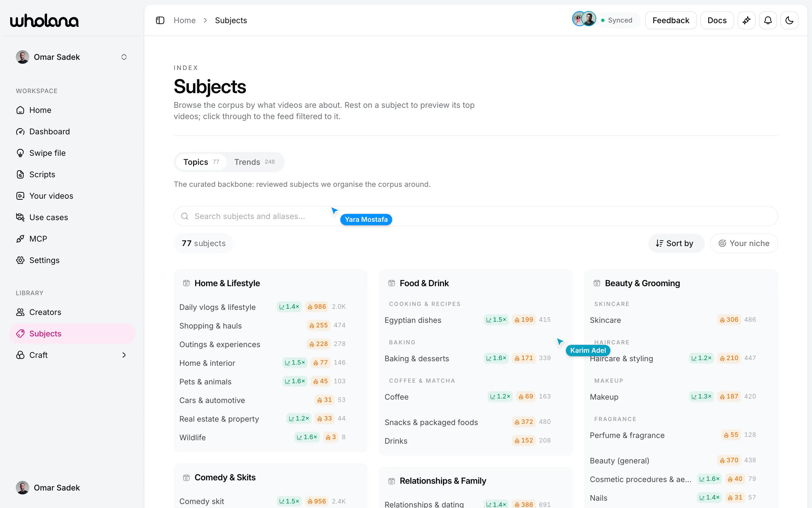Open Settings in sidebar

pos(72,260)
